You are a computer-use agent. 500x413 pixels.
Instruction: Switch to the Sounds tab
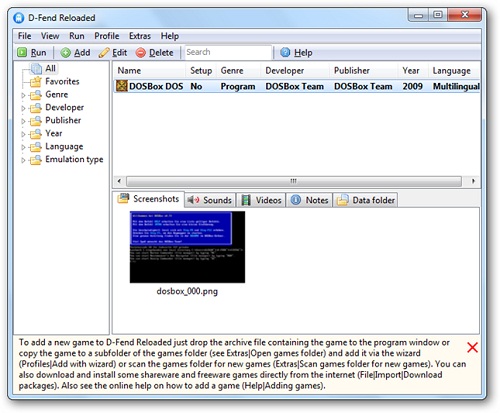[210, 200]
